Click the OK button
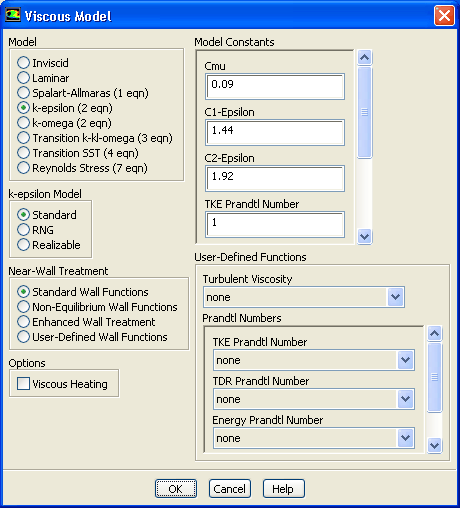 click(x=176, y=489)
